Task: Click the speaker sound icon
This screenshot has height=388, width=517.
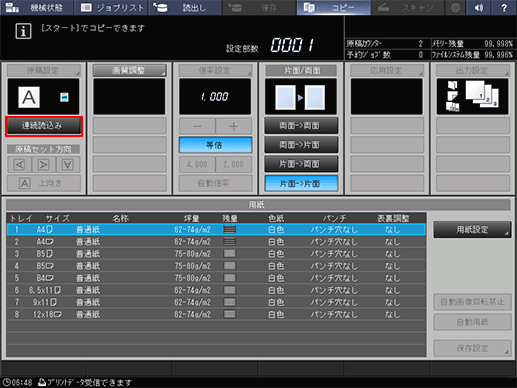Action: pyautogui.click(x=479, y=8)
